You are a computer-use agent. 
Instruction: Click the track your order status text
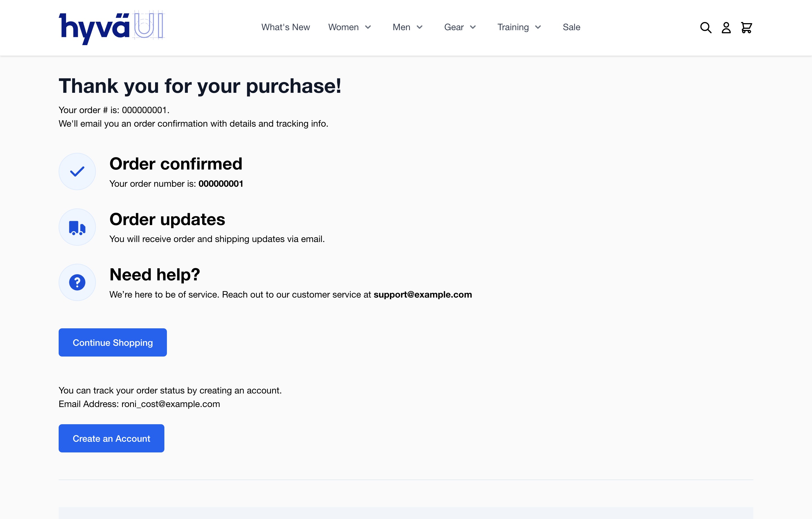170,390
